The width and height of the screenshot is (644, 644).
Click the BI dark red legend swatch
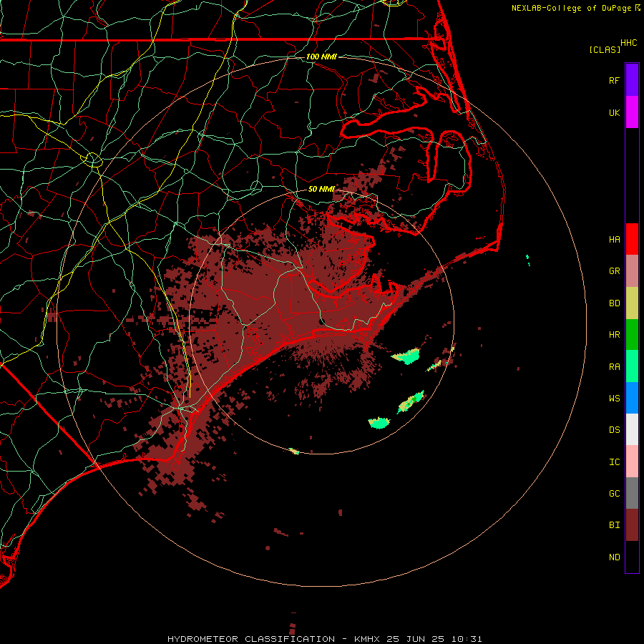[x=632, y=525]
